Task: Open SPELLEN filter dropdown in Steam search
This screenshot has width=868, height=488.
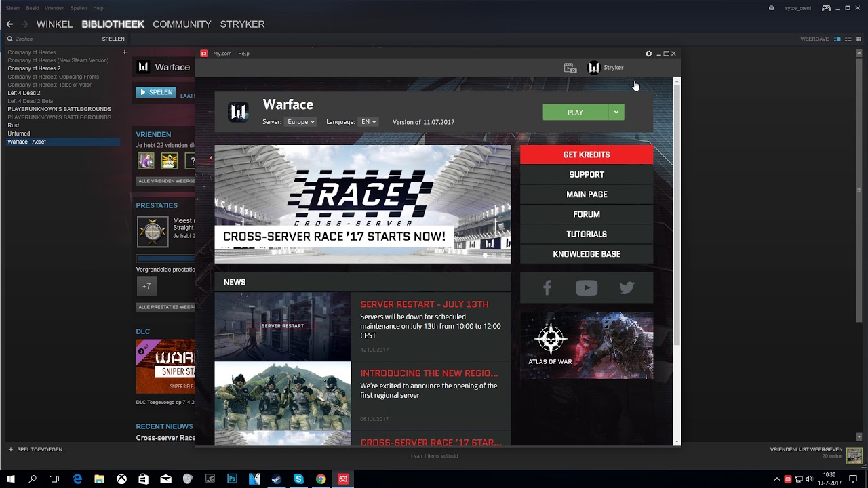Action: (x=113, y=39)
